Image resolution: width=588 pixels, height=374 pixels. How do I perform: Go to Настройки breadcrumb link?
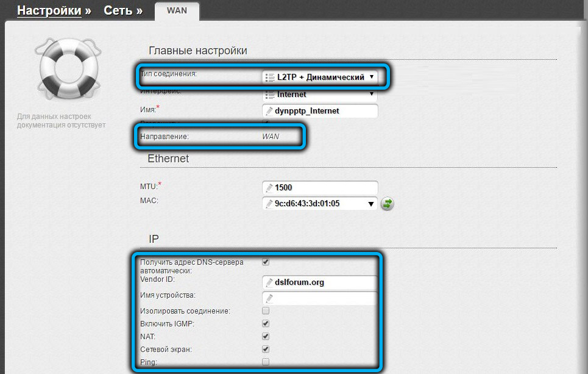point(49,10)
